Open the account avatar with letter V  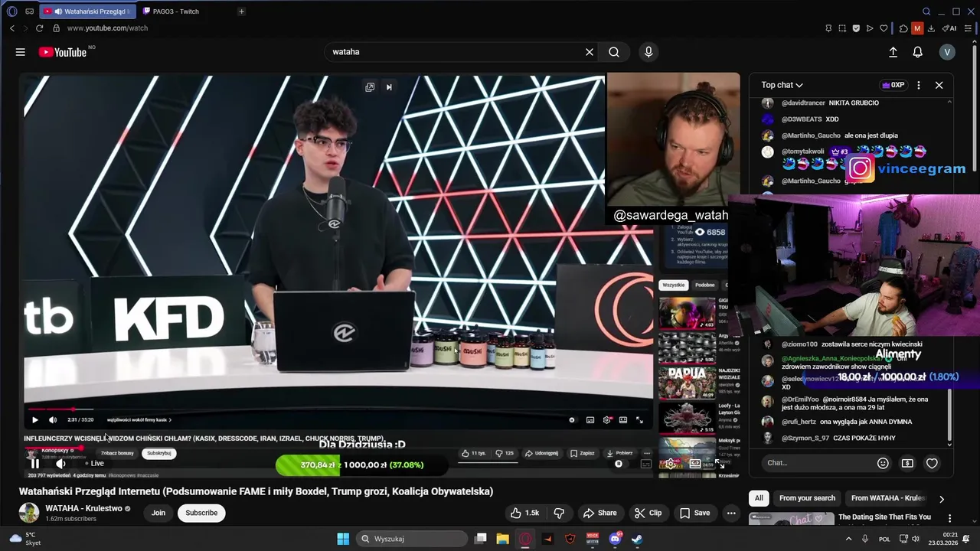[x=947, y=52]
